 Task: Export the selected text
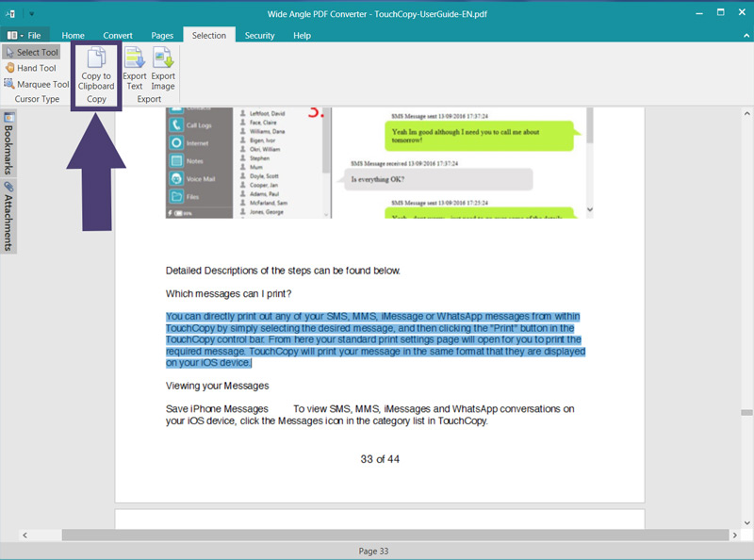click(x=135, y=69)
